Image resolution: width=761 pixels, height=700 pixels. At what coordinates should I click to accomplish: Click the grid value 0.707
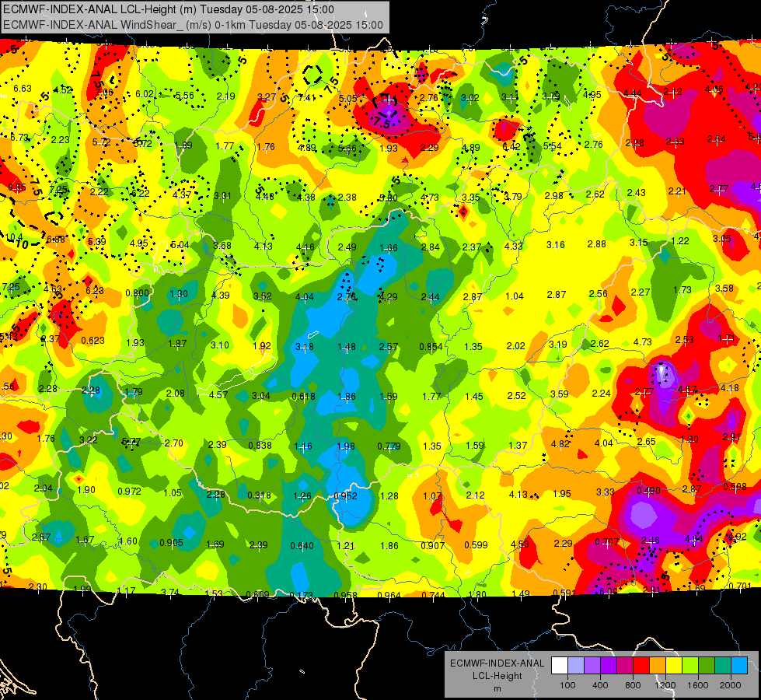pyautogui.click(x=606, y=541)
